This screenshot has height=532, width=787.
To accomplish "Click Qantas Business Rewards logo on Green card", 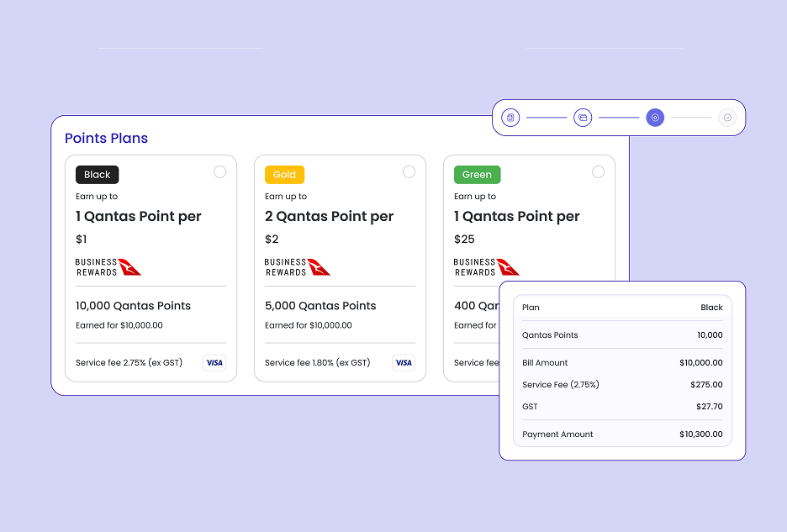I will [486, 267].
